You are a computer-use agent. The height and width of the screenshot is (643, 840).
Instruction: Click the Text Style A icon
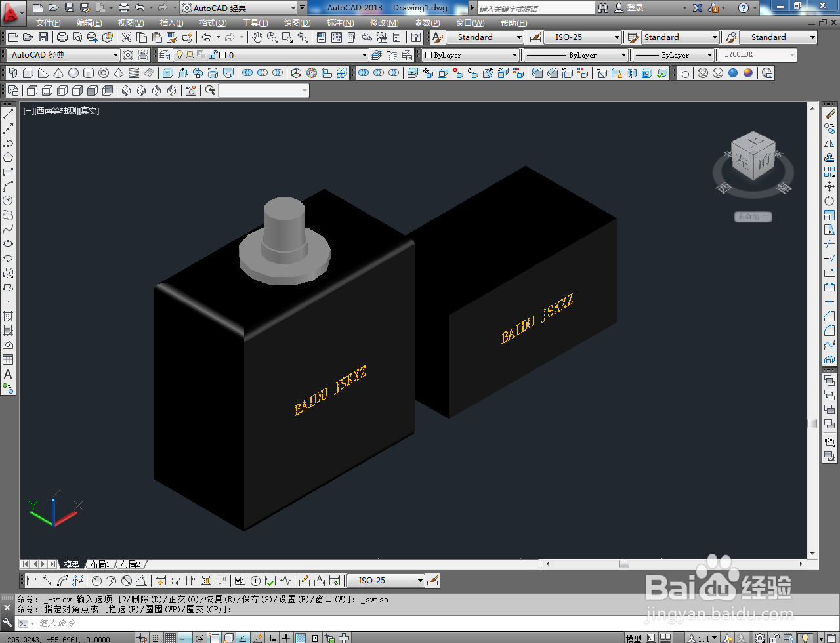pyautogui.click(x=438, y=37)
